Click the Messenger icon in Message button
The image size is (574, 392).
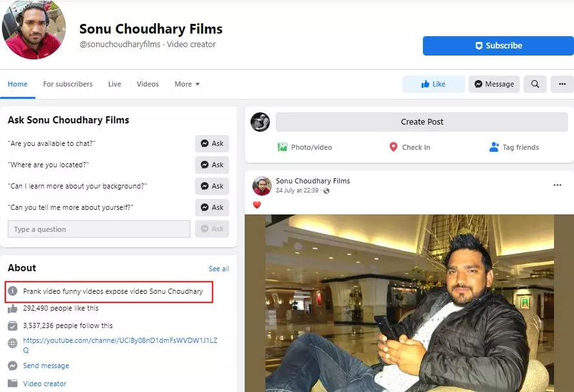[478, 84]
